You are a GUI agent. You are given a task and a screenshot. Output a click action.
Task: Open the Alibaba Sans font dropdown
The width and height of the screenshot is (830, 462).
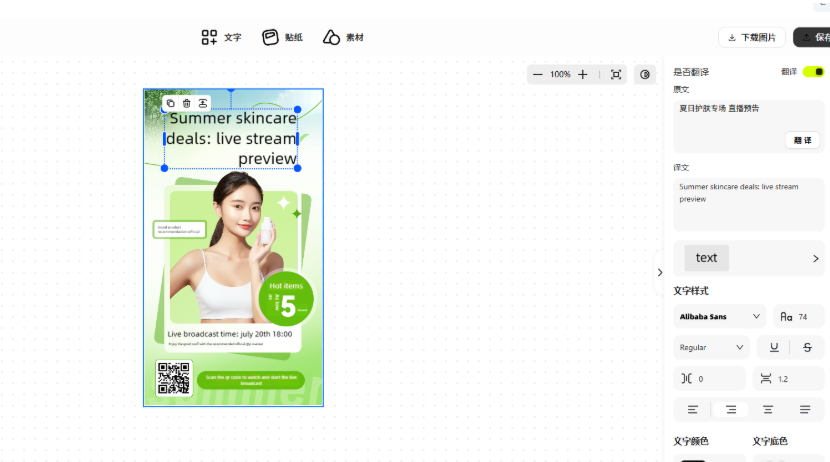(x=720, y=316)
